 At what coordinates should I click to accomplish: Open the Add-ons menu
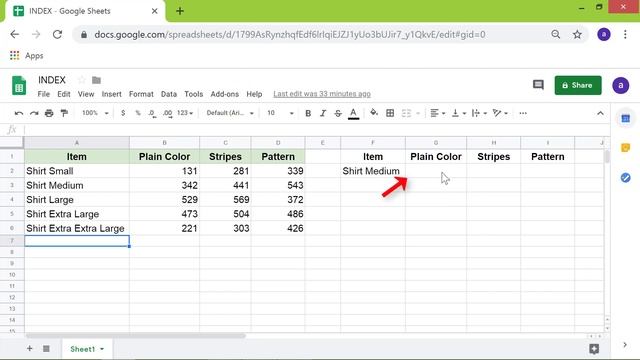coord(224,94)
